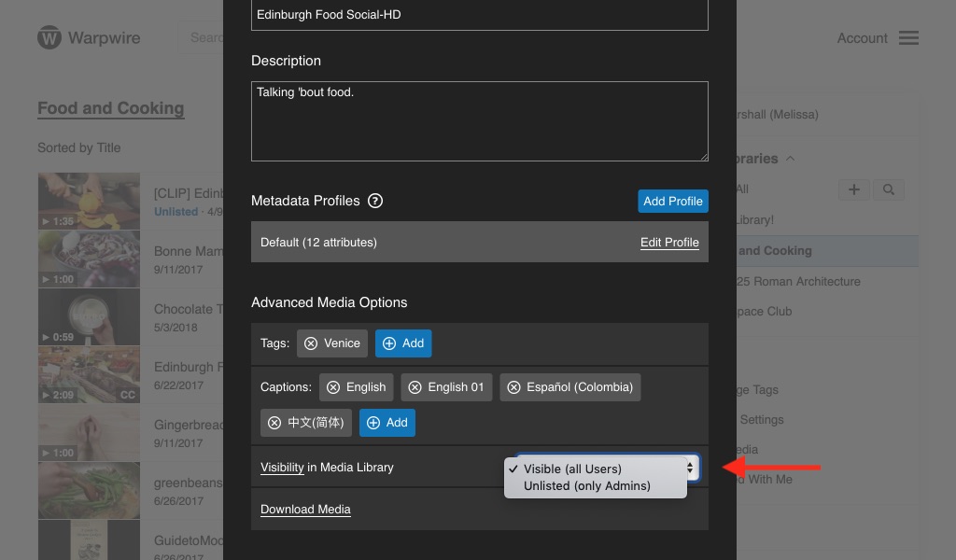Click the Visibility link

[x=282, y=468]
